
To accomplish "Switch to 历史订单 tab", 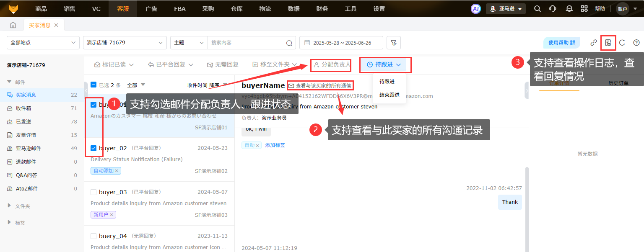I will (618, 83).
